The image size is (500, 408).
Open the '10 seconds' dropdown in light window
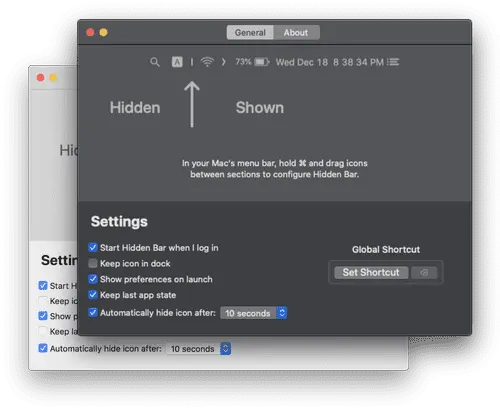[199, 349]
